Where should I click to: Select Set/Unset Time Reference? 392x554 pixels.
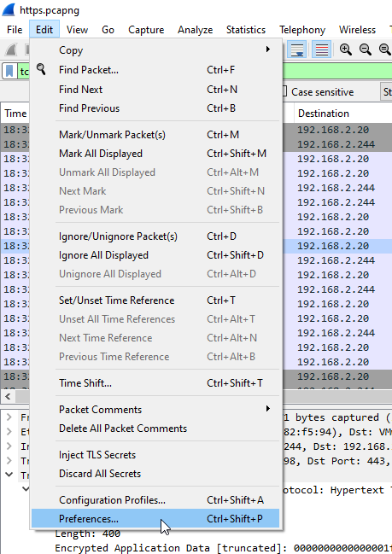coord(155,300)
